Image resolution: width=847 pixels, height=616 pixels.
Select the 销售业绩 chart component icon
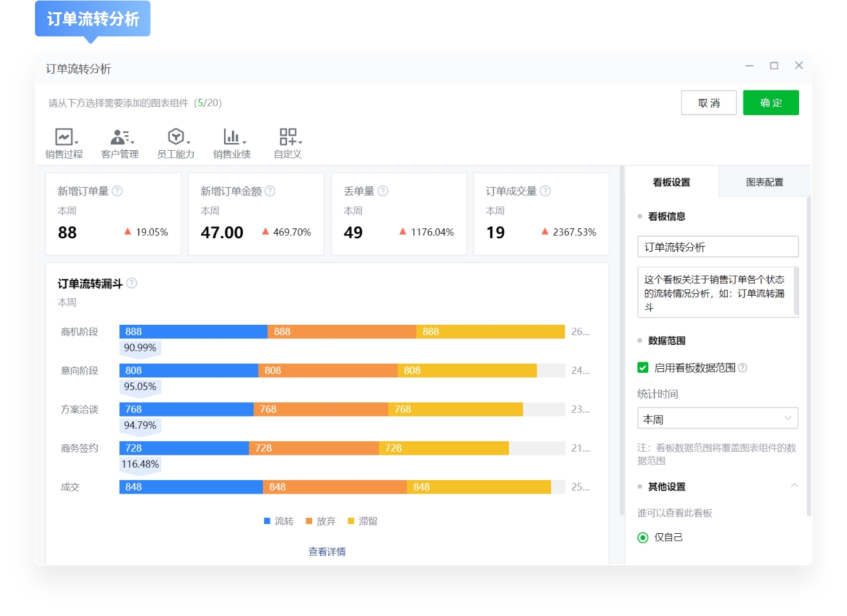point(231,137)
